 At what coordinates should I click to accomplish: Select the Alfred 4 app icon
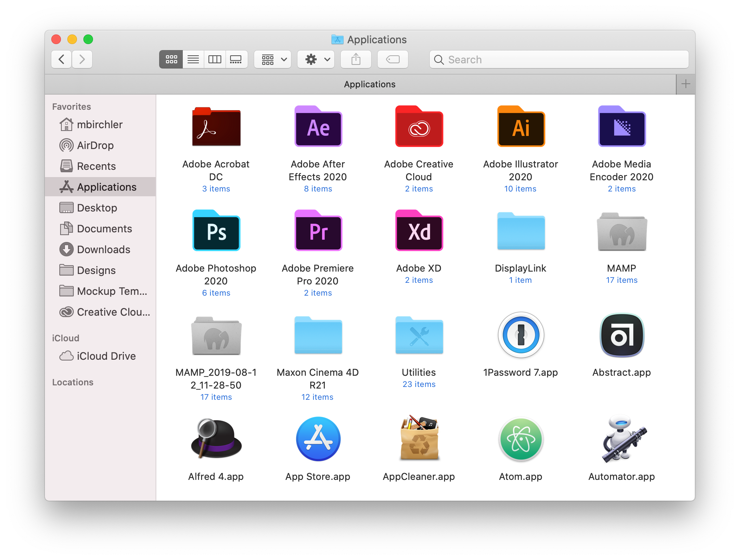tap(216, 439)
